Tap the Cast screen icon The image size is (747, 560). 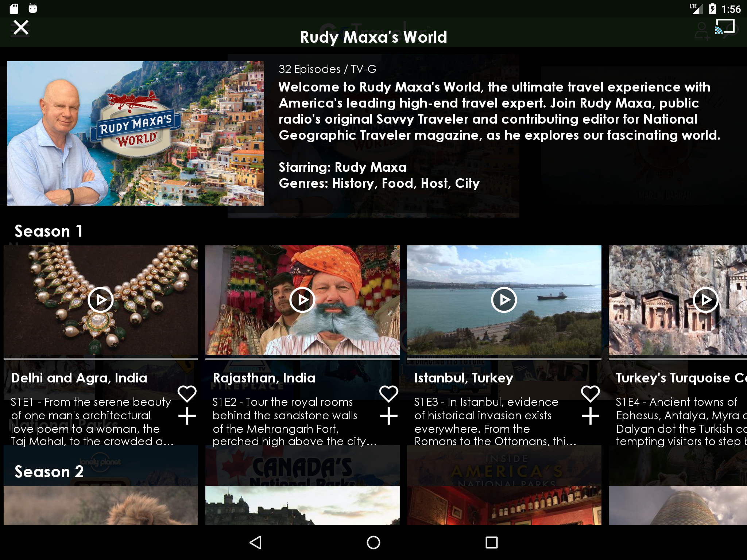tap(724, 27)
